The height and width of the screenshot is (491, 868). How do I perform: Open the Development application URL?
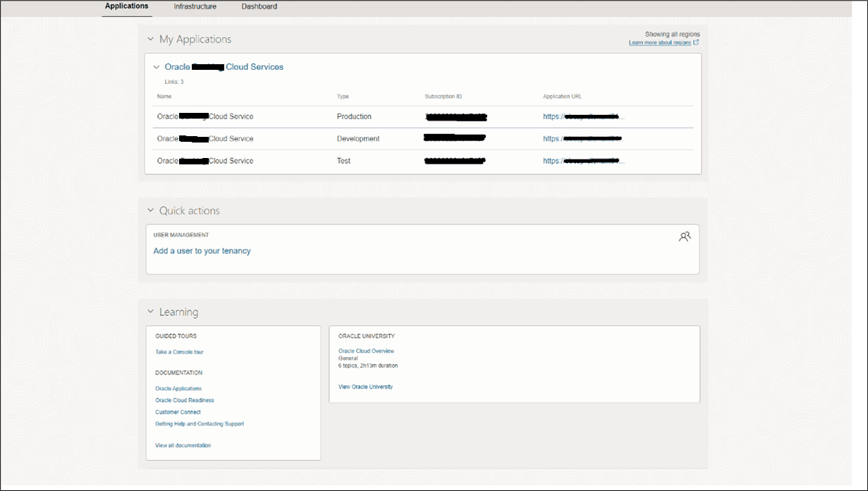pos(584,139)
